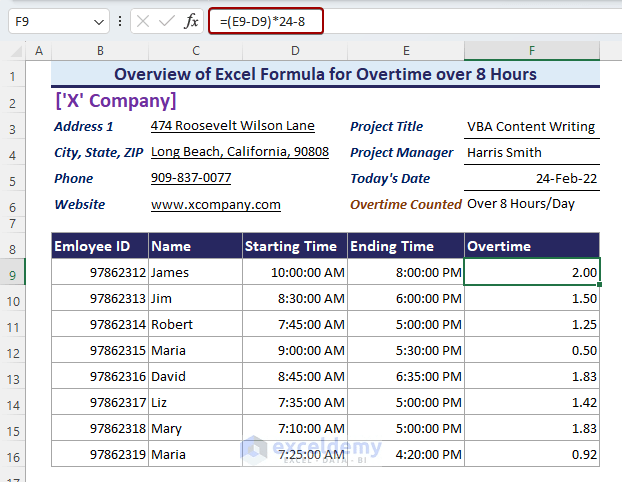Image resolution: width=622 pixels, height=482 pixels.
Task: Open the Name Box dropdown arrow
Action: pos(99,22)
